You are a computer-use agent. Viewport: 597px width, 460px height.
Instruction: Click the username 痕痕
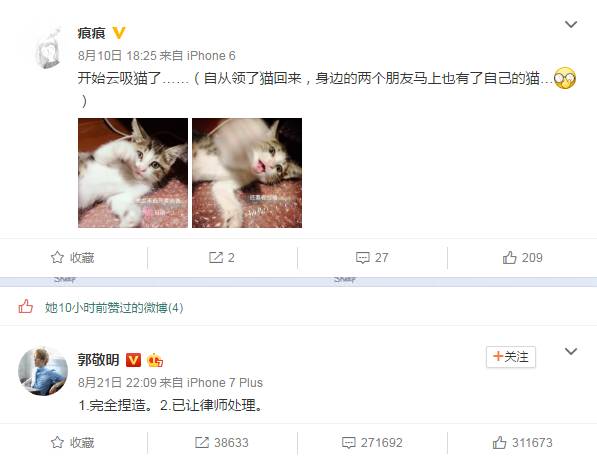point(91,33)
